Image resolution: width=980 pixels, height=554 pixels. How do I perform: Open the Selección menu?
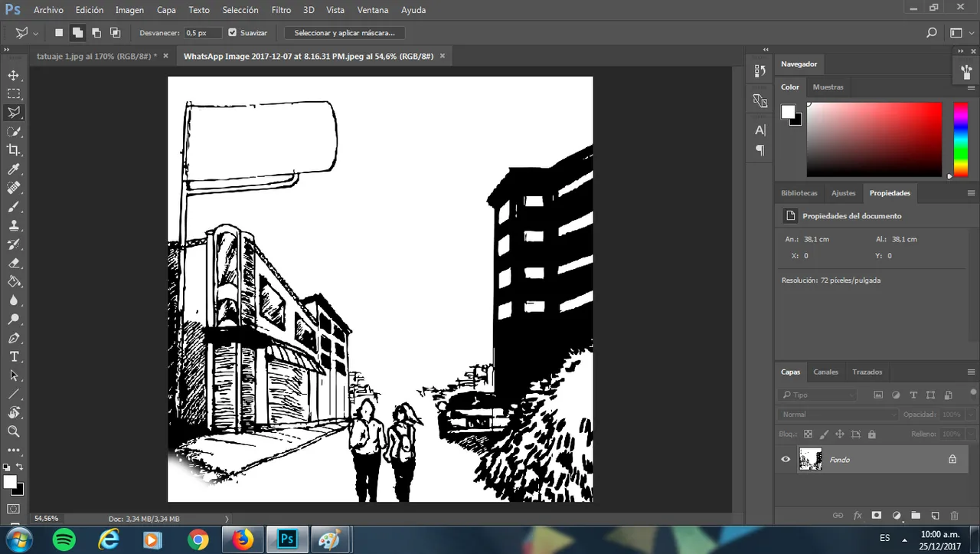[x=240, y=10]
